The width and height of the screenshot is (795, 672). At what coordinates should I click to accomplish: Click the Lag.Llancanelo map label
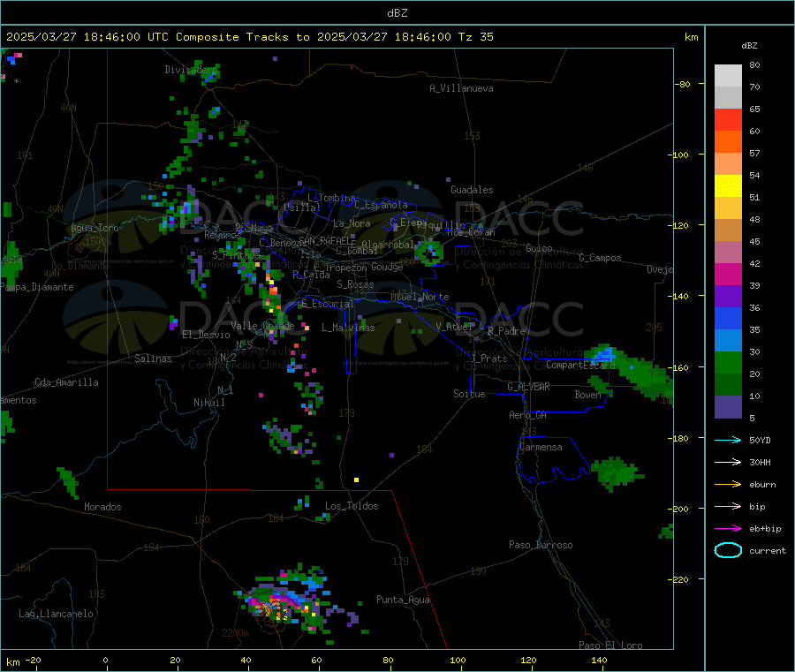56,614
